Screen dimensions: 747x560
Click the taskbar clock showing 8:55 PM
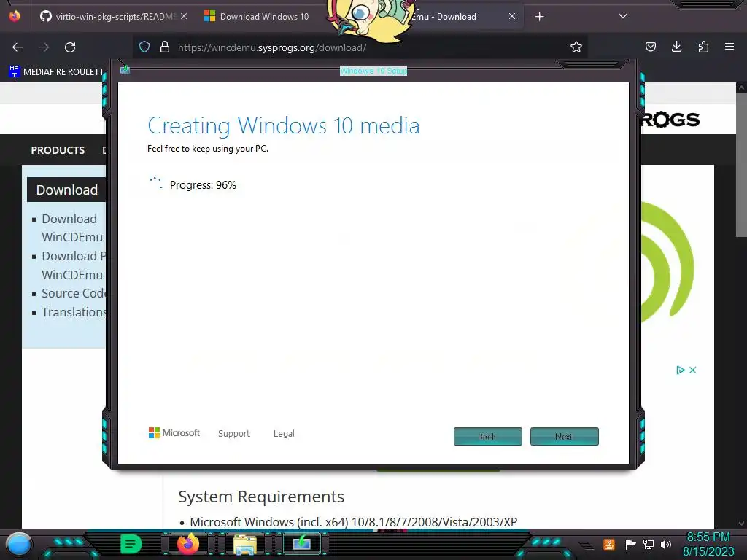[x=708, y=544]
